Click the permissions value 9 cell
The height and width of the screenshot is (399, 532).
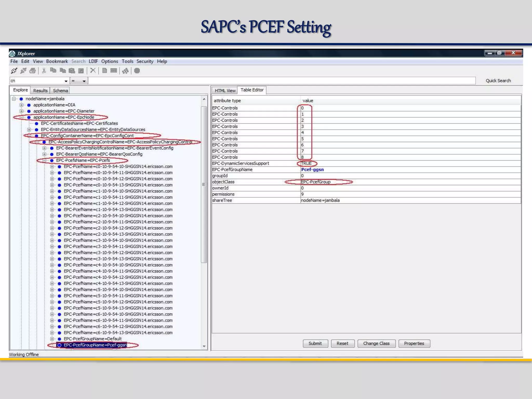pyautogui.click(x=411, y=194)
